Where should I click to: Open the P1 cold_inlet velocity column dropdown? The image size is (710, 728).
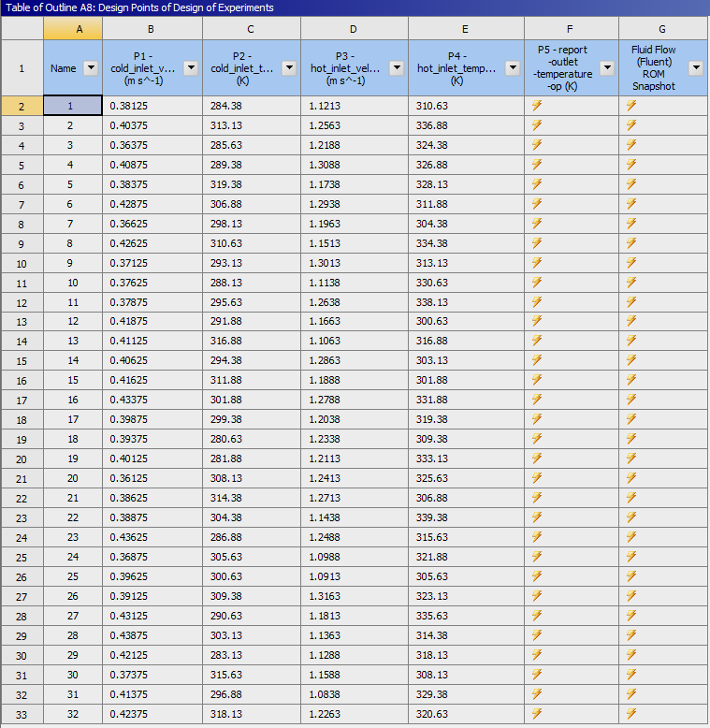191,68
